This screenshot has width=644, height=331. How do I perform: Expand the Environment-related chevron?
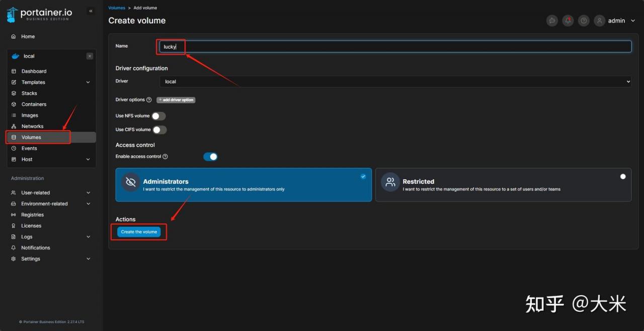click(89, 204)
